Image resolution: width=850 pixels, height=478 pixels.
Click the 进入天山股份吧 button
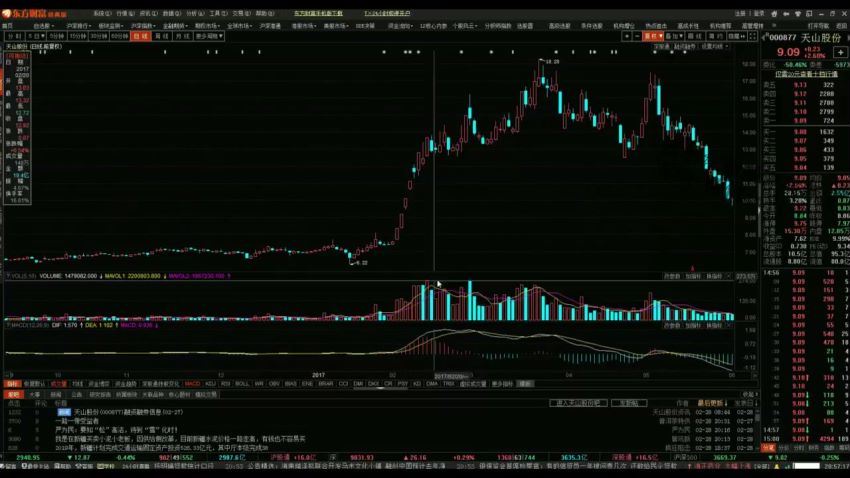[x=578, y=403]
